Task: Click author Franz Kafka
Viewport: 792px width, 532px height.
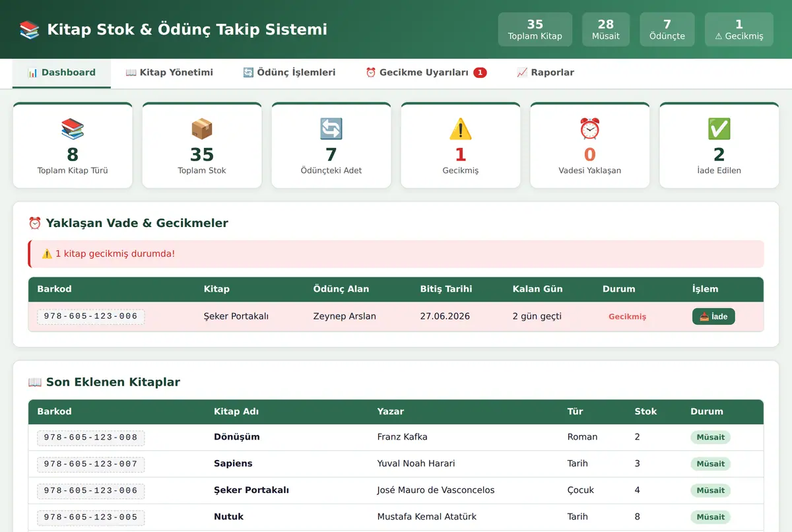Action: point(402,437)
